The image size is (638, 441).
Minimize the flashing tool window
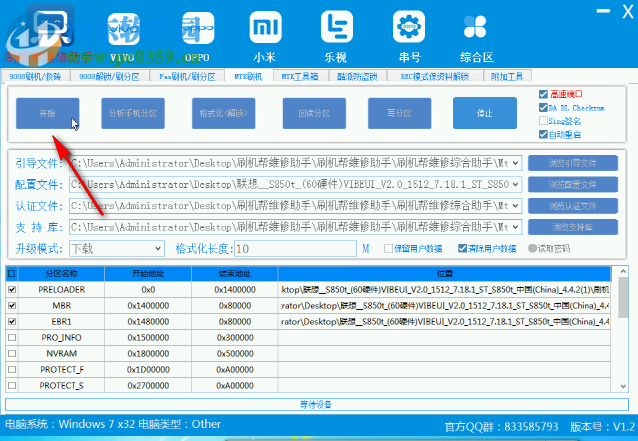pos(603,11)
